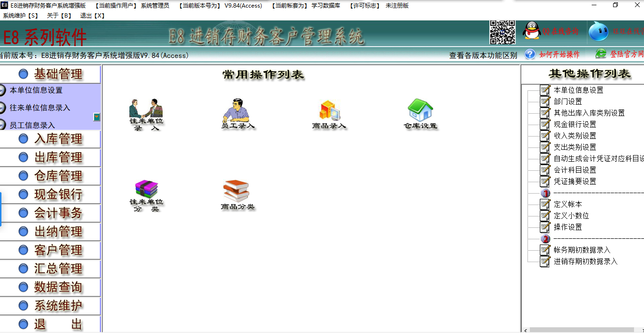The width and height of the screenshot is (644, 333).
Task: Expand the 出库管理 section
Action: click(x=50, y=157)
